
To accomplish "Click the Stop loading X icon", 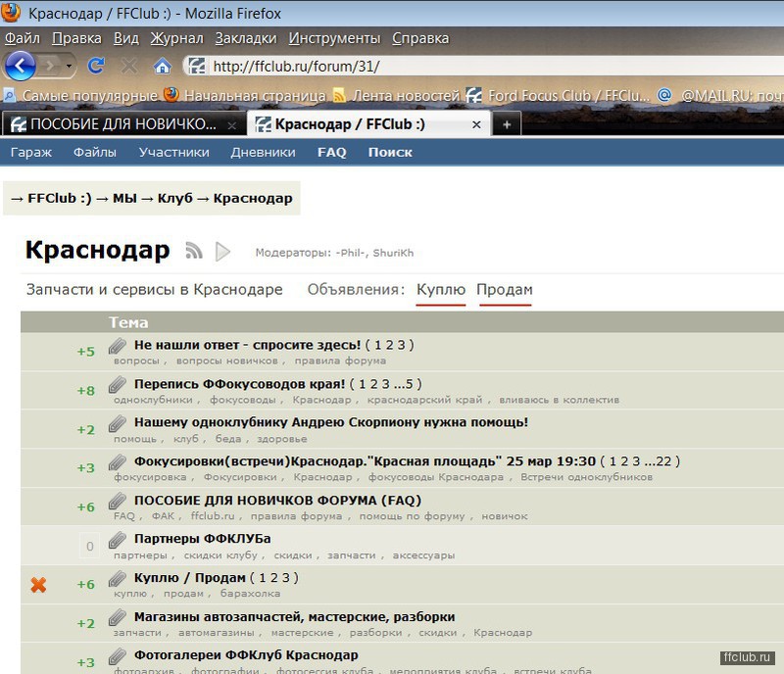I will (129, 66).
